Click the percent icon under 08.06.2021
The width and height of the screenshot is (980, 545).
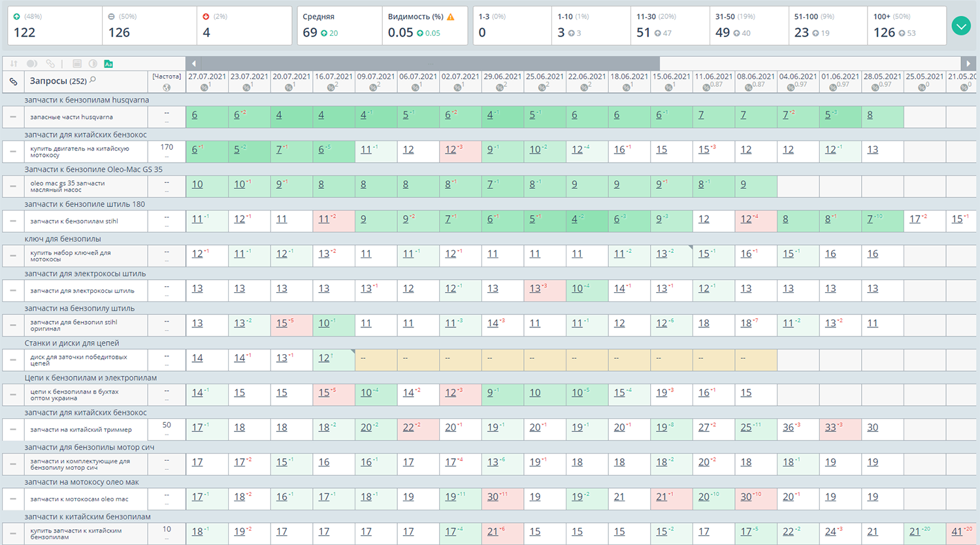[x=749, y=87]
